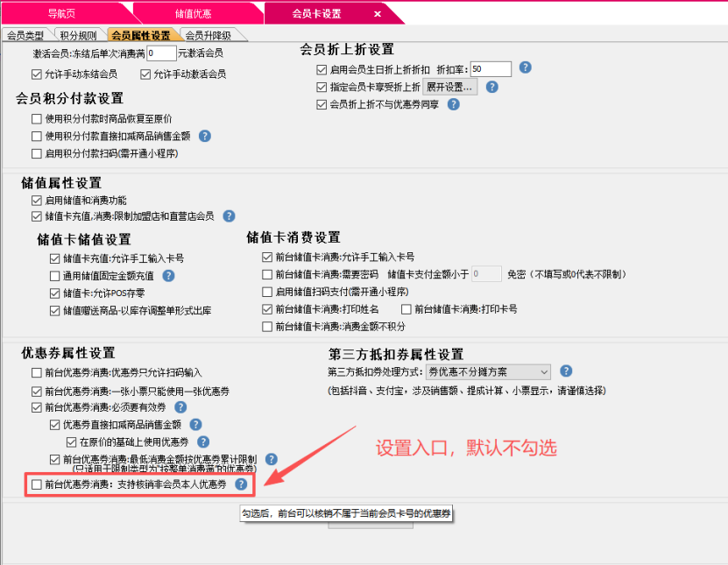Toggle 允许手动激活会员 checkbox
The height and width of the screenshot is (565, 728).
[145, 74]
